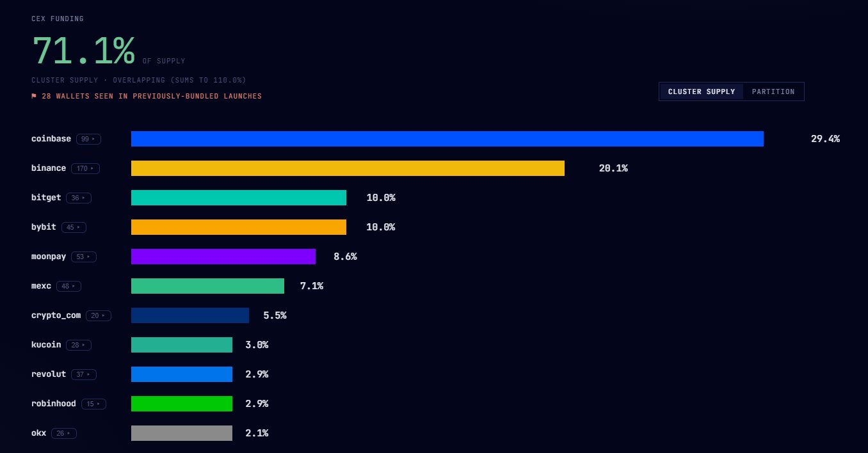Expand kucoin's 28 wallets badge
868x453 pixels.
(79, 345)
